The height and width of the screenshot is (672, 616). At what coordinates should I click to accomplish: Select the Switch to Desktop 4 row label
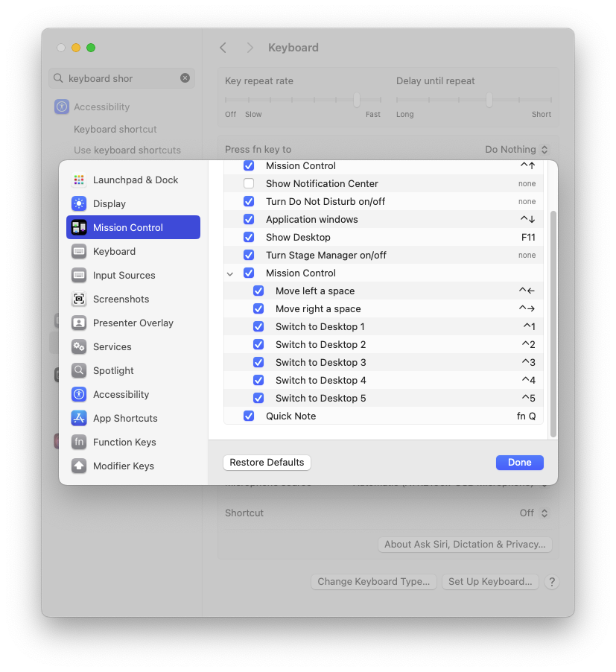click(x=321, y=381)
